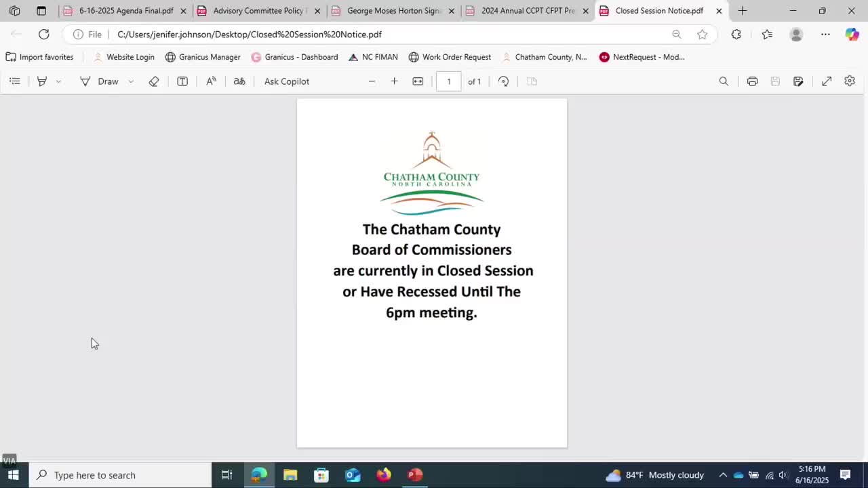The width and height of the screenshot is (868, 488).
Task: Open the tab actions menu
Action: click(41, 11)
